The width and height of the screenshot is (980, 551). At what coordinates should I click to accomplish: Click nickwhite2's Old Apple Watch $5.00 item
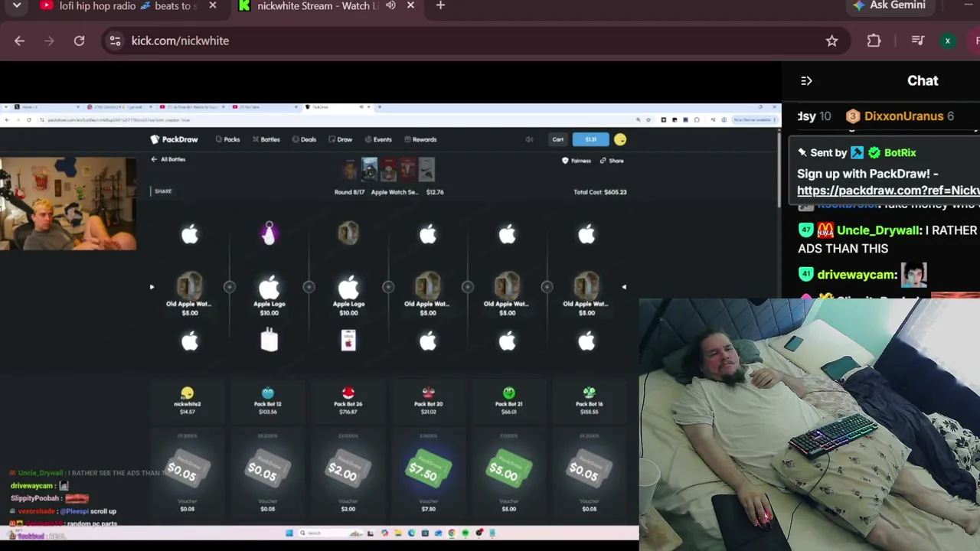(190, 293)
